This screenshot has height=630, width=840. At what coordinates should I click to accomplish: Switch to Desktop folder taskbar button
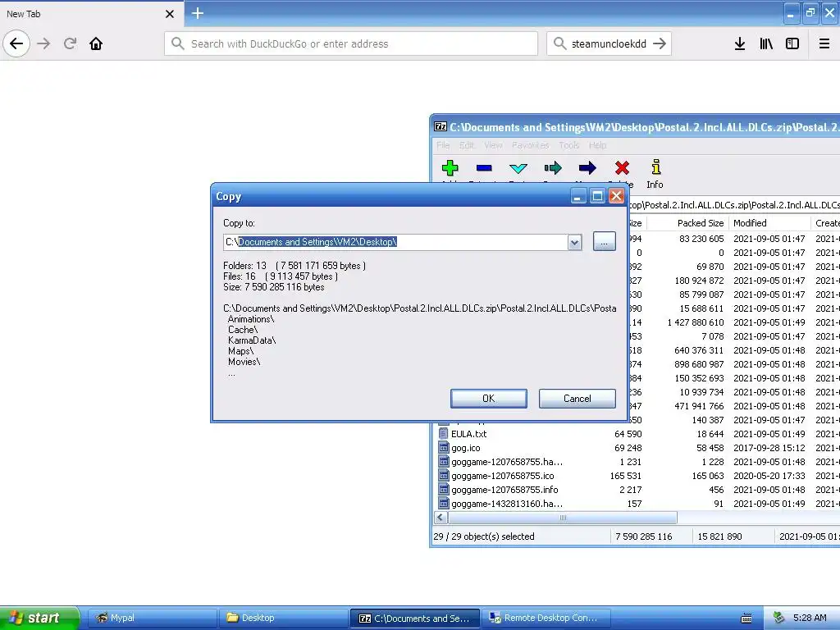(x=283, y=618)
